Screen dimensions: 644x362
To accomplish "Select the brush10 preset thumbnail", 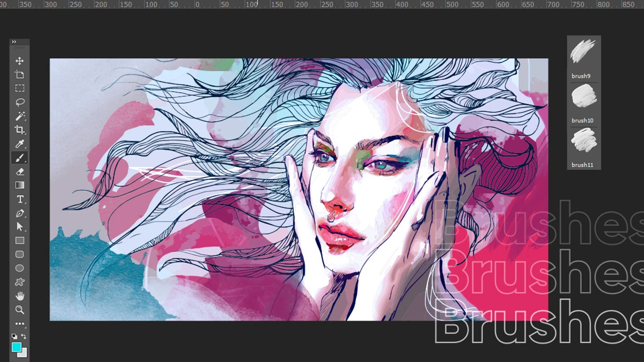I will coord(583,96).
